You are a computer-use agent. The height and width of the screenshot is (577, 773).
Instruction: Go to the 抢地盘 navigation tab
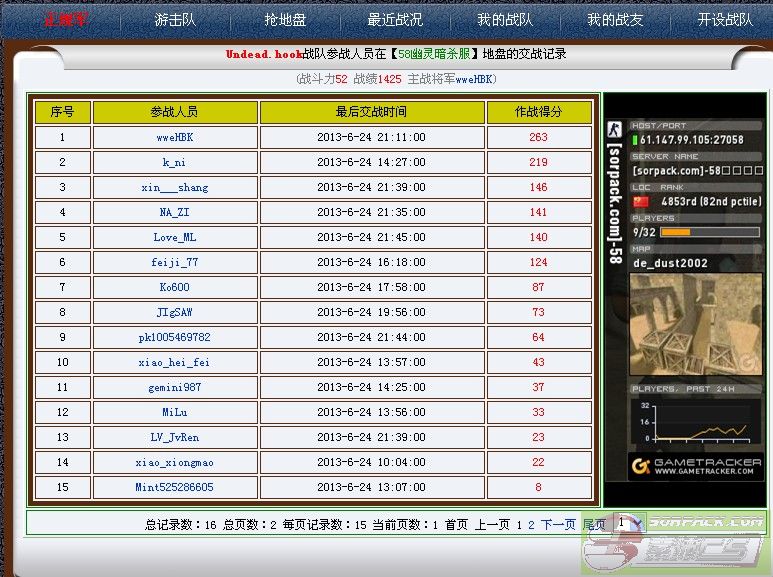[x=285, y=20]
